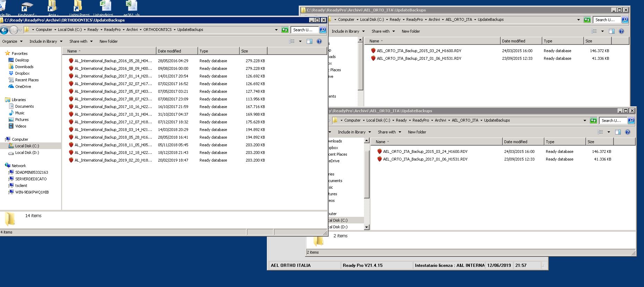Open Help icon in ORTHODONTICS window
This screenshot has height=287, width=644.
pyautogui.click(x=319, y=41)
